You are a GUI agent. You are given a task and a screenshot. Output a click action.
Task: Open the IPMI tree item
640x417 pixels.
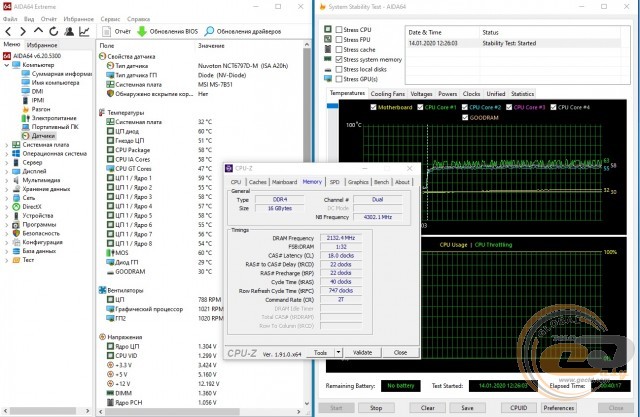[33, 100]
